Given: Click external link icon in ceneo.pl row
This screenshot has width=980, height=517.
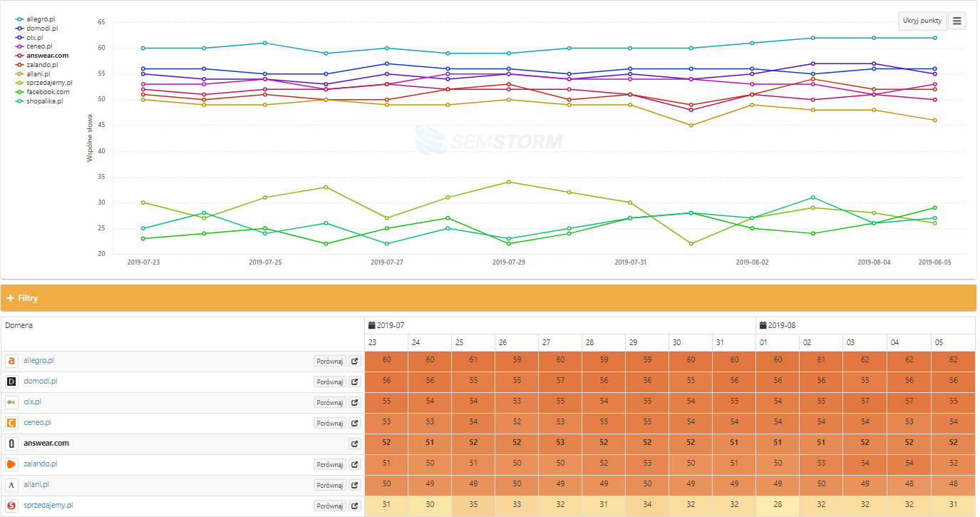Looking at the screenshot, I should [354, 424].
